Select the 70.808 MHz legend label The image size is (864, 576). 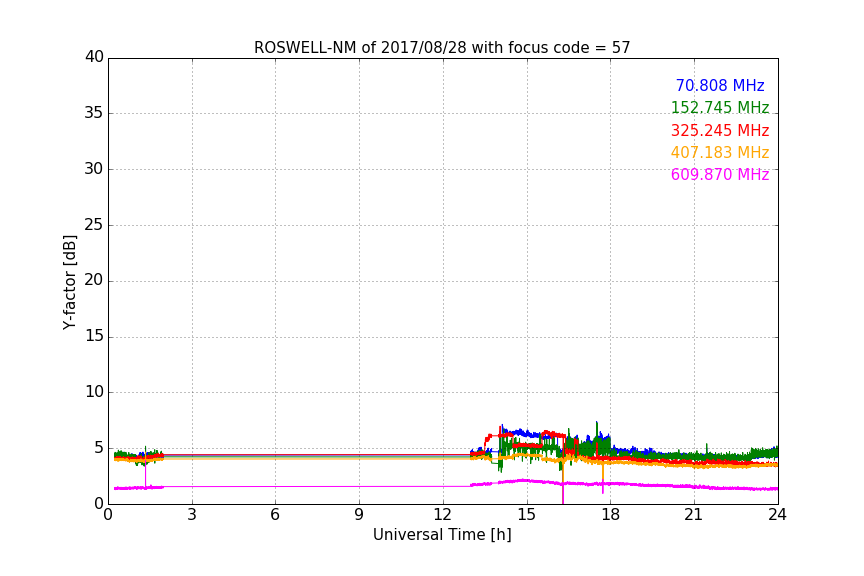pyautogui.click(x=720, y=85)
